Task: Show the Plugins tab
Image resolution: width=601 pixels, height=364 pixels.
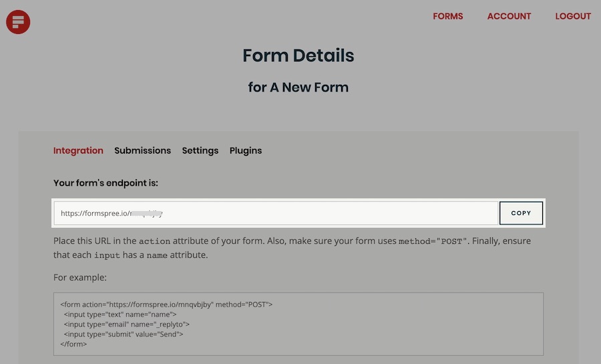Action: point(246,150)
